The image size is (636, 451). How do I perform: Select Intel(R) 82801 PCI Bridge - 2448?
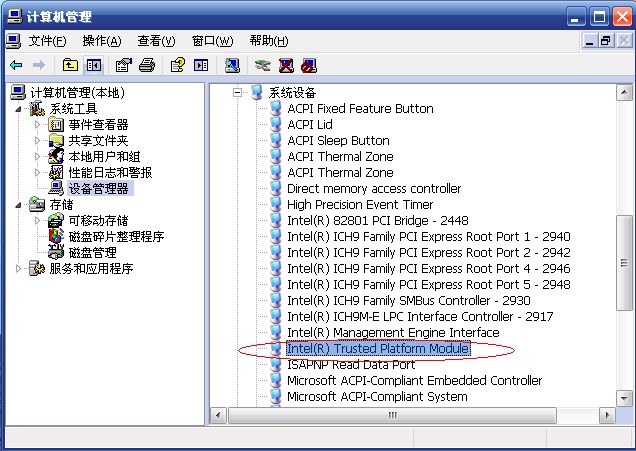coord(378,221)
